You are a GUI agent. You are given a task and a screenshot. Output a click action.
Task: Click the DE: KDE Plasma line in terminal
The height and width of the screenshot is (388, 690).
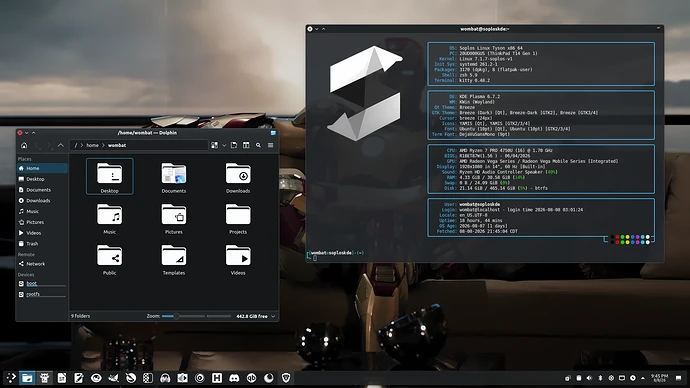click(474, 96)
